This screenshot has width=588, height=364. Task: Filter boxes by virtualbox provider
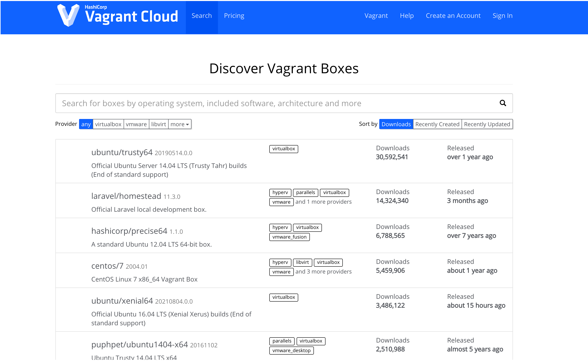pos(108,124)
